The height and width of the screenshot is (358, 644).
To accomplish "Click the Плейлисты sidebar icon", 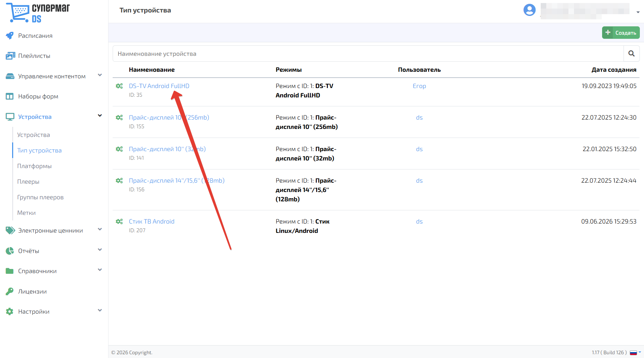I will [x=10, y=56].
